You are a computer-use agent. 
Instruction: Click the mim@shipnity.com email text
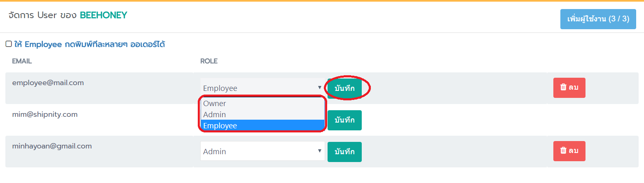[x=45, y=114]
